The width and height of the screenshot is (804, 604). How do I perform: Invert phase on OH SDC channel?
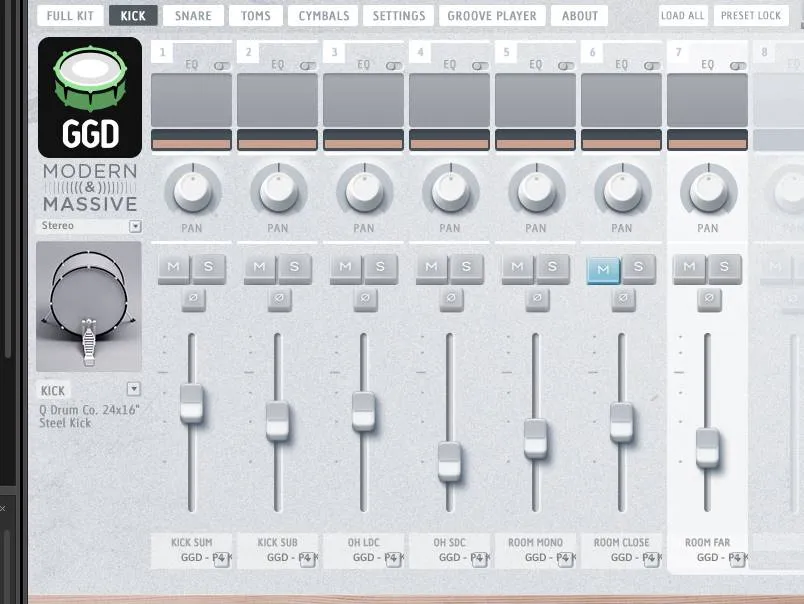(452, 299)
